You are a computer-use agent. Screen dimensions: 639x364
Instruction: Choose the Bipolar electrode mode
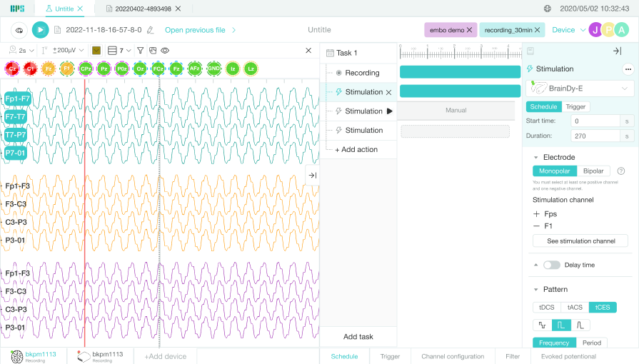point(593,171)
